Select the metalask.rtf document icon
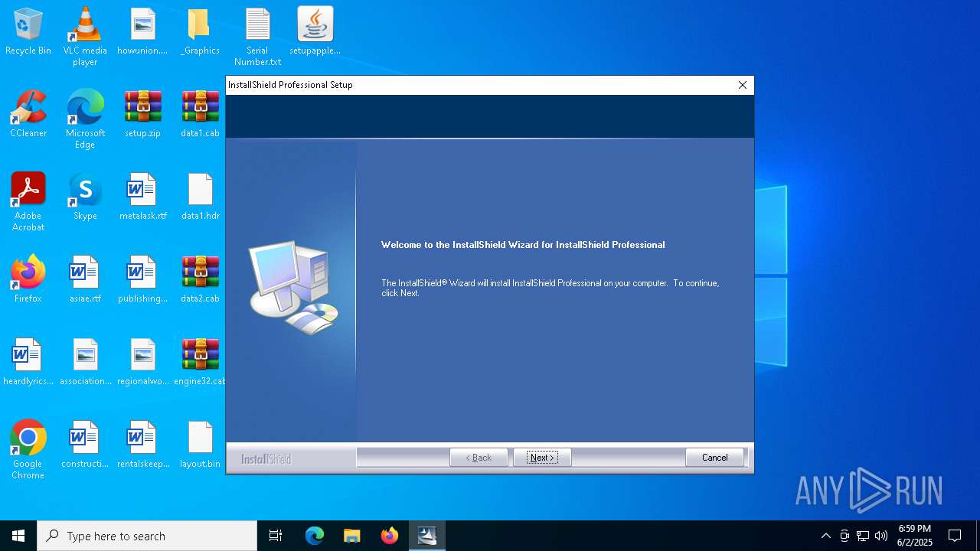This screenshot has width=980, height=551. [142, 197]
